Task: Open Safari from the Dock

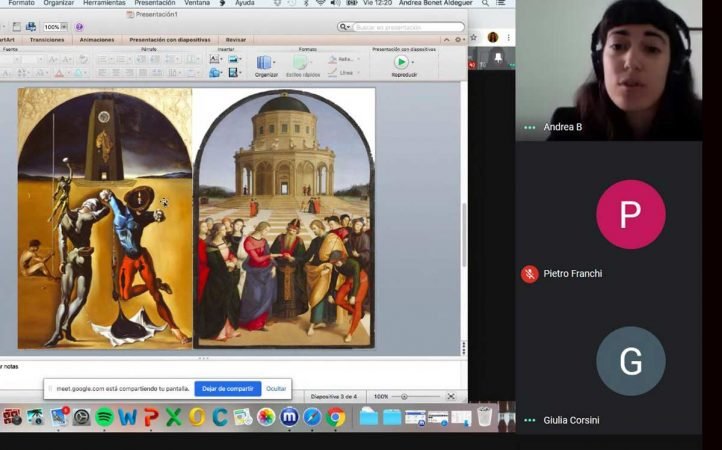Action: pos(312,417)
